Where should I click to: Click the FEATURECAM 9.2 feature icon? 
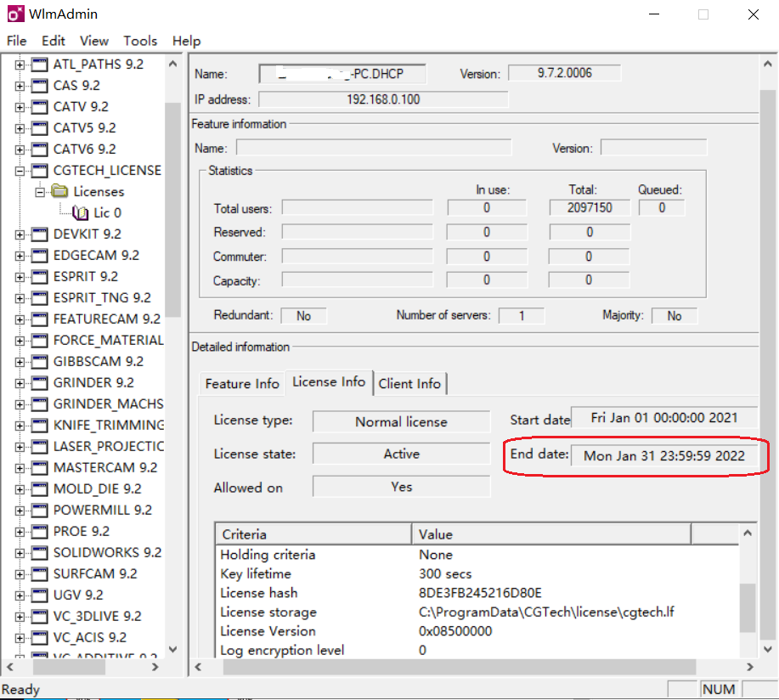click(39, 319)
